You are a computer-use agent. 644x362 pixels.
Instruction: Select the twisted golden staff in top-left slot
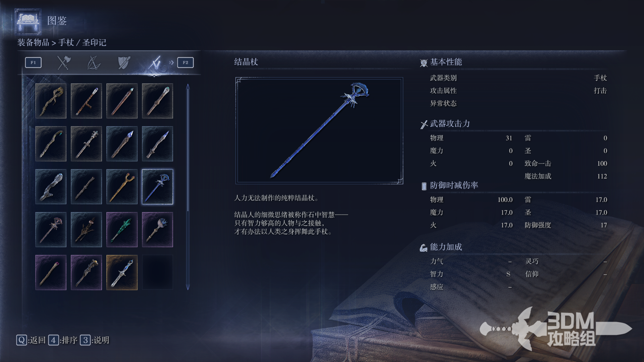51,101
